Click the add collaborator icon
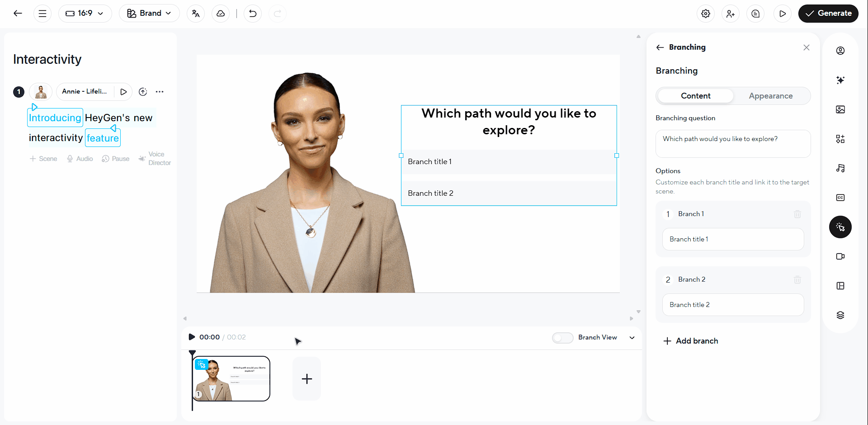Screen dimensions: 868x425 731,14
